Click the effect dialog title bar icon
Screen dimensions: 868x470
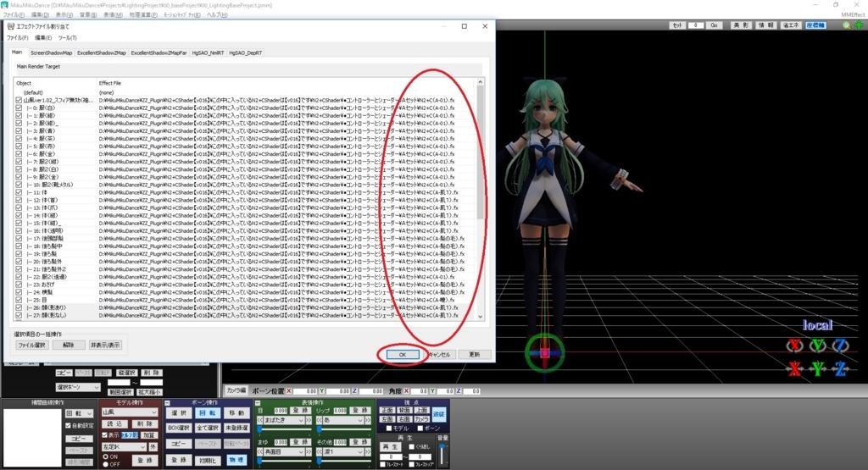click(x=10, y=26)
